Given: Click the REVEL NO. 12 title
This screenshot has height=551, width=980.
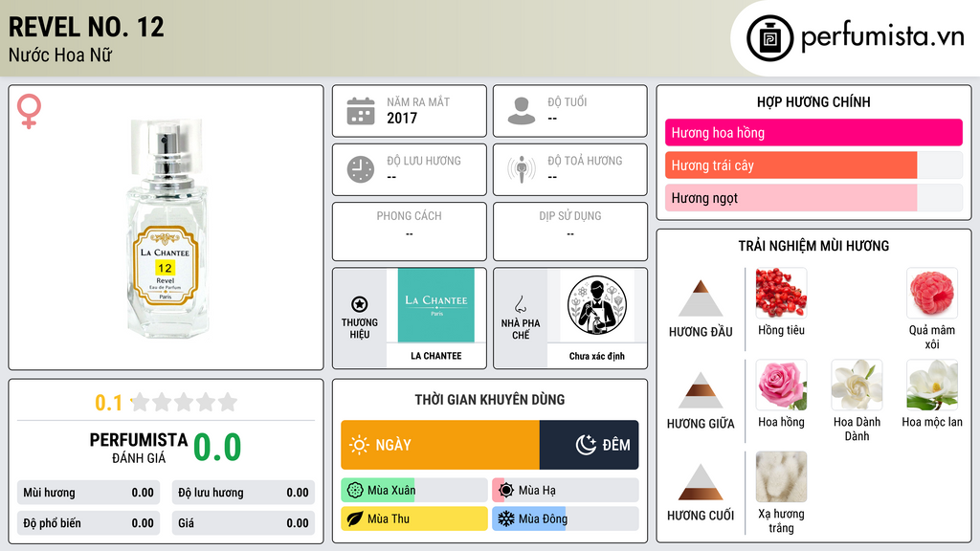Looking at the screenshot, I should click(86, 27).
